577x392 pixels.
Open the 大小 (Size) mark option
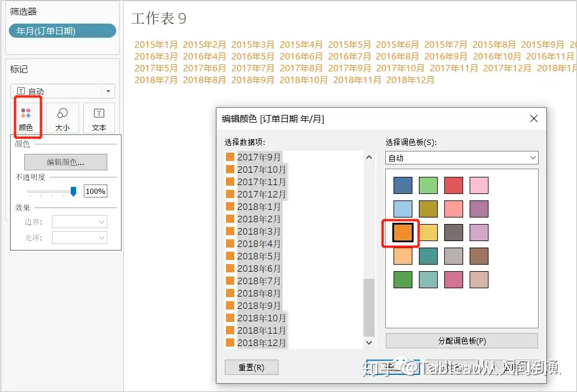[x=62, y=118]
